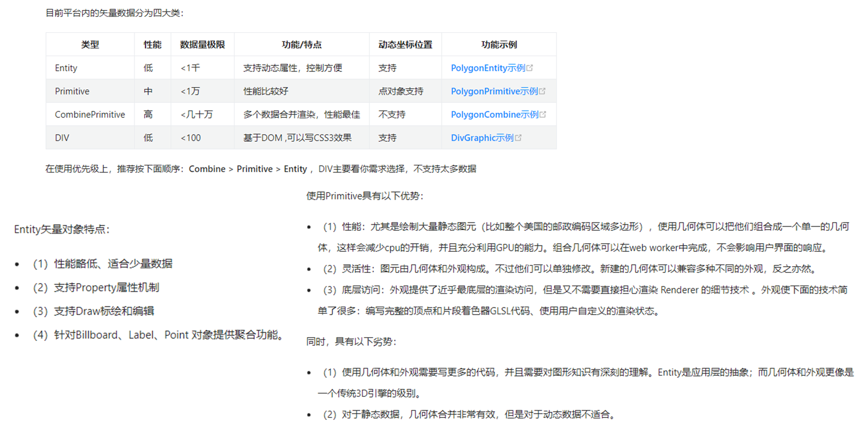Image resolution: width=868 pixels, height=428 pixels.
Task: Click the 支持Property属性机制 bullet item
Action: point(106,288)
